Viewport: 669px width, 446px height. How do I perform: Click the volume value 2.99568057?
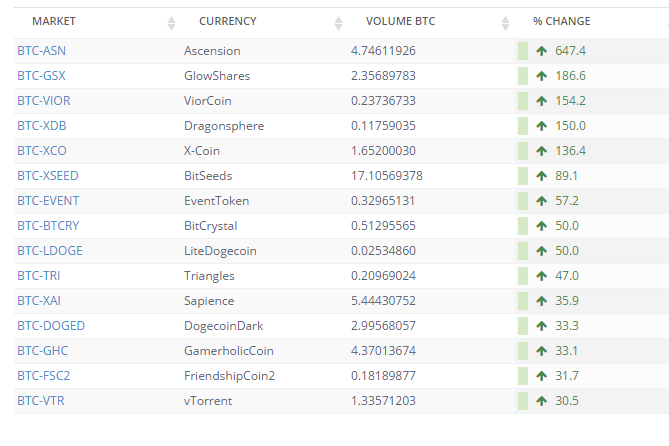383,326
